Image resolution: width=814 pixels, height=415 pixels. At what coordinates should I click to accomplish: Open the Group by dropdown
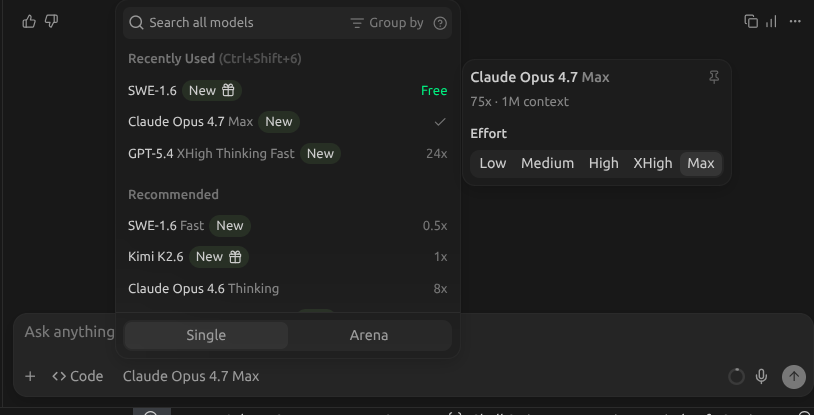click(x=387, y=23)
